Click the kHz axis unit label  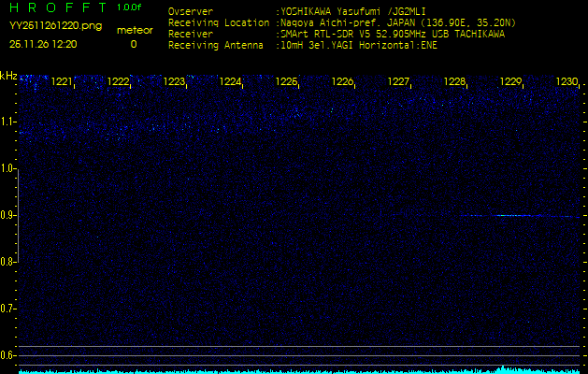pyautogui.click(x=8, y=76)
